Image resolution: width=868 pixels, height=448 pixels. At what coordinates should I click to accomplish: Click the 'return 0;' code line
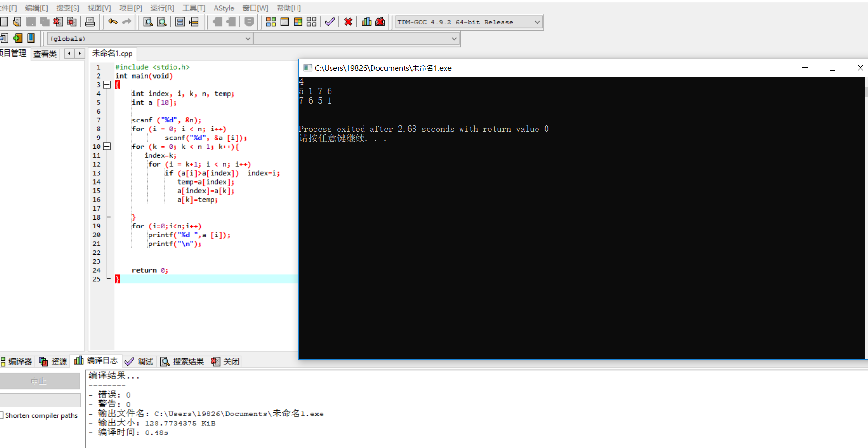[150, 270]
